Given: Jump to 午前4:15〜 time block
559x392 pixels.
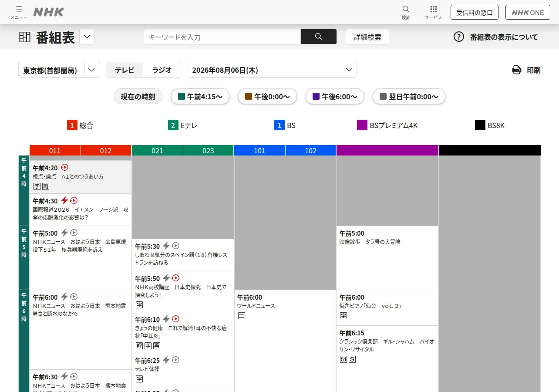Looking at the screenshot, I should [x=200, y=97].
